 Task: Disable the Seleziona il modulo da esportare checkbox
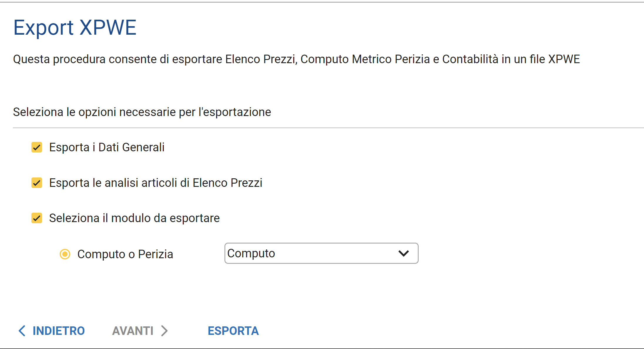[x=37, y=218]
